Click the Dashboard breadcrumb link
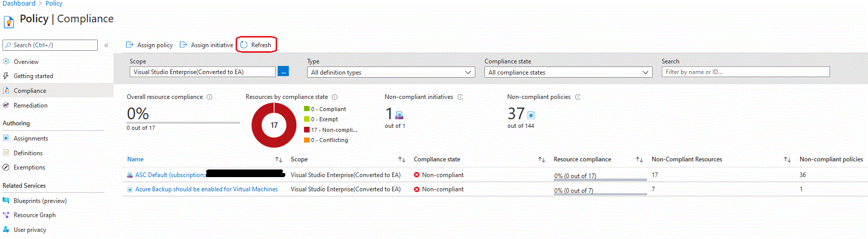Screen dimensions: 868x239 click(x=19, y=4)
